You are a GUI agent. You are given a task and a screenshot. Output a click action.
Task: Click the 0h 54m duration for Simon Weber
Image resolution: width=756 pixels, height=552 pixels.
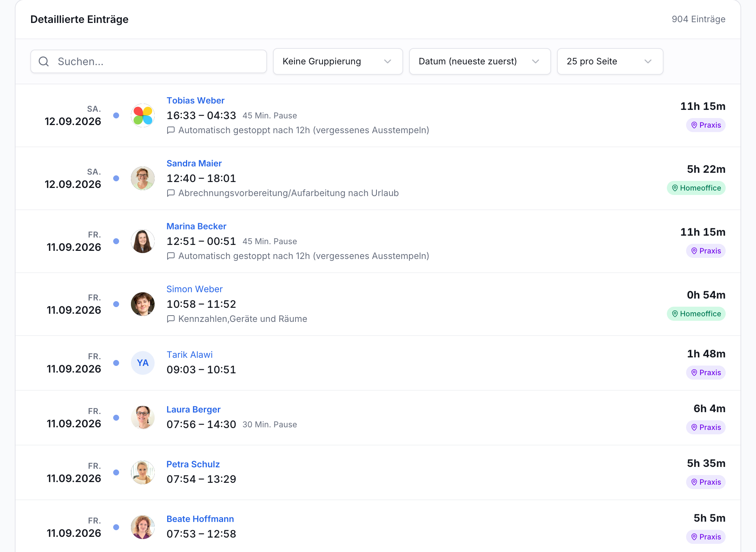point(706,295)
